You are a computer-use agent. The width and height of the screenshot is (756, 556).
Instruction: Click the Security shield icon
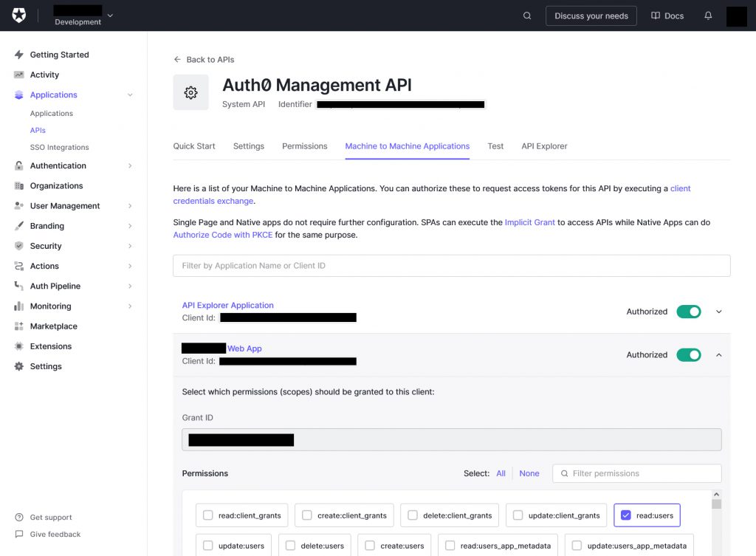pyautogui.click(x=18, y=246)
